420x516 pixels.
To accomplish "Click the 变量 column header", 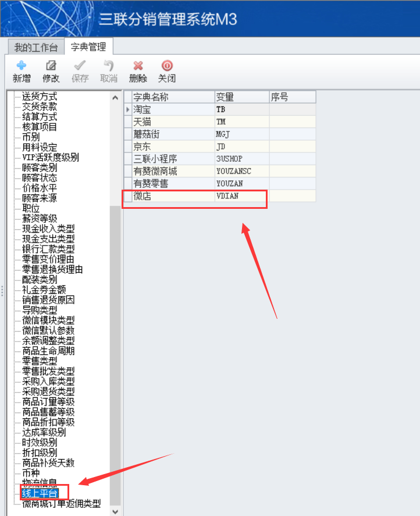I will click(242, 97).
